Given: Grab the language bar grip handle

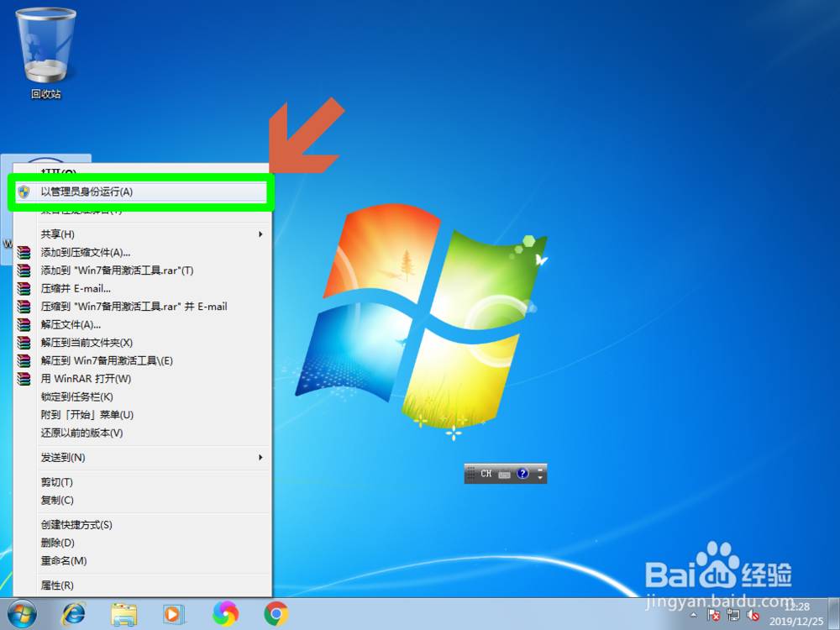Looking at the screenshot, I should 470,474.
